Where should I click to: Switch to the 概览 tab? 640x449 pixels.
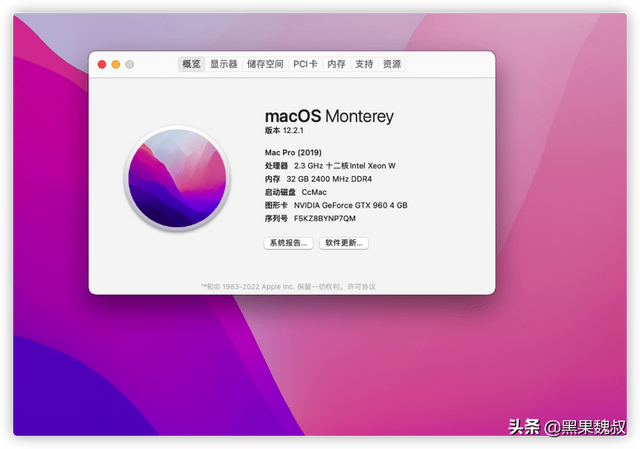coord(191,64)
